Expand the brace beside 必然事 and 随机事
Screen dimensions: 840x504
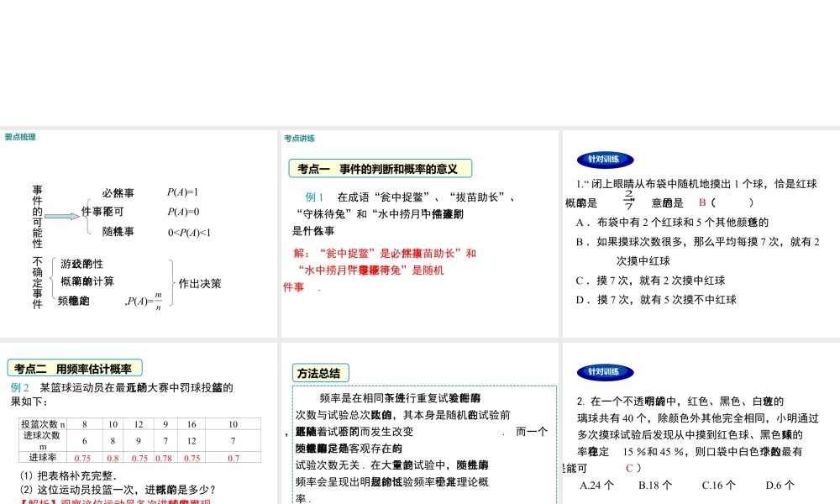tap(87, 216)
